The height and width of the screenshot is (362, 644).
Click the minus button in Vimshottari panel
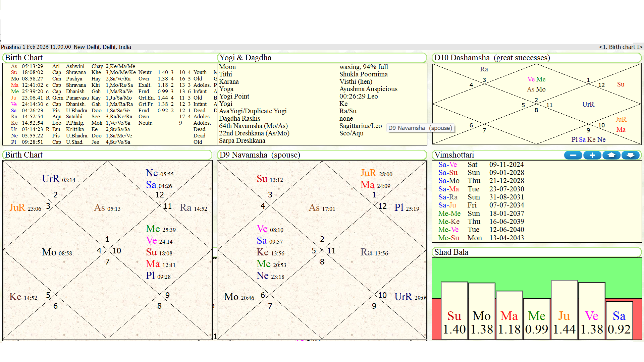click(x=573, y=155)
